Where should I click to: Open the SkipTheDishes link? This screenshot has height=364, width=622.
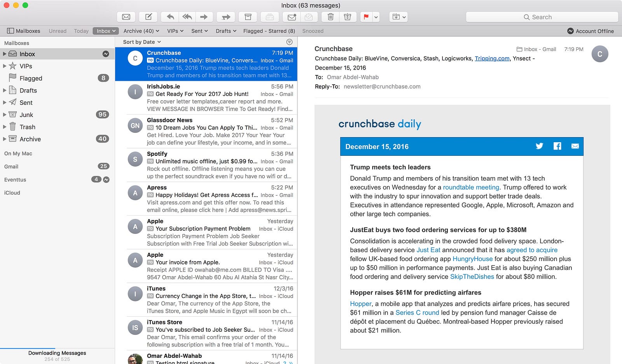pyautogui.click(x=472, y=277)
